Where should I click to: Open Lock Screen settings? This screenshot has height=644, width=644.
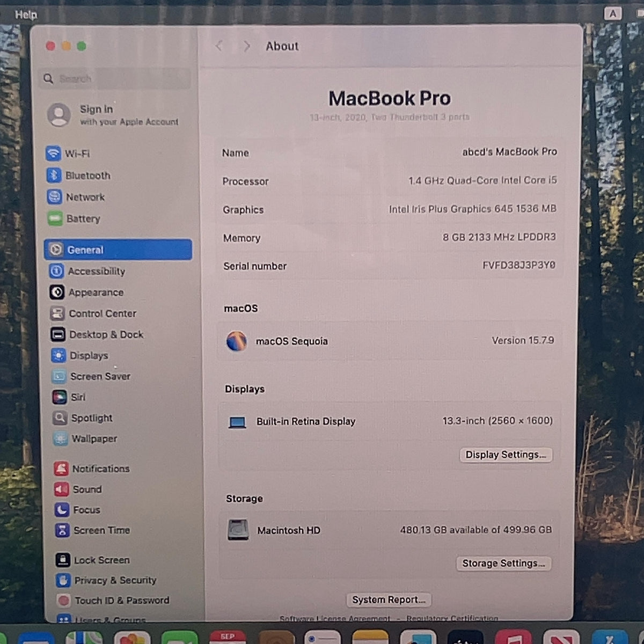coord(93,560)
